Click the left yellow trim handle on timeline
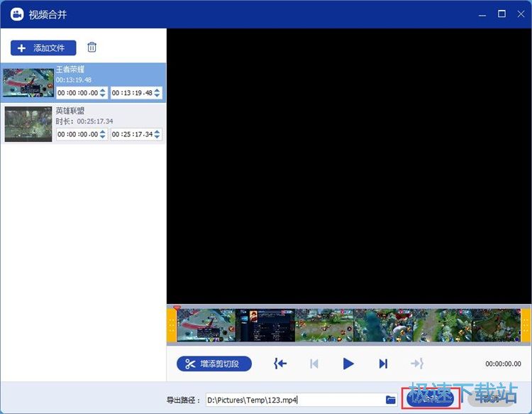Image resolution: width=532 pixels, height=414 pixels. point(171,325)
